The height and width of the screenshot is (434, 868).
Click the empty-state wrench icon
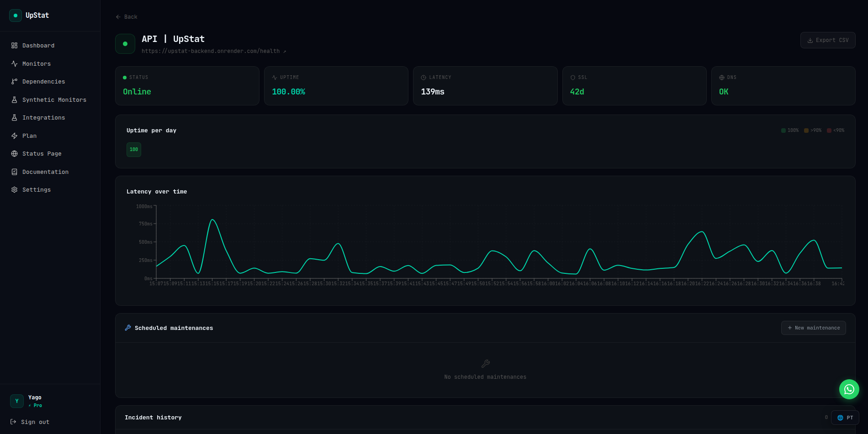[x=486, y=364]
